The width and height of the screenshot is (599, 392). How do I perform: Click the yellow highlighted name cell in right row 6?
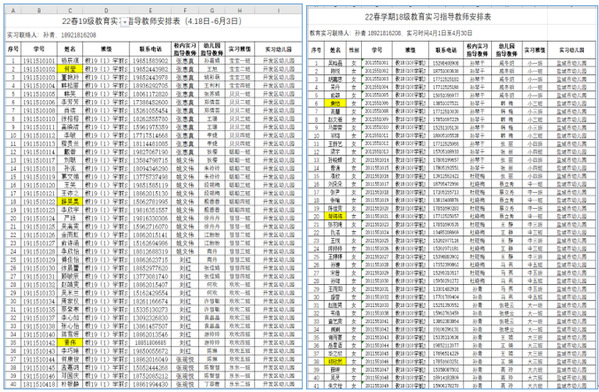(335, 103)
